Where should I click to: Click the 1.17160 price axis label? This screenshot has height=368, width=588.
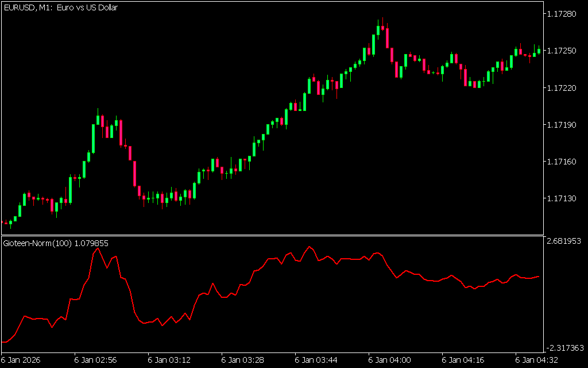click(x=563, y=162)
